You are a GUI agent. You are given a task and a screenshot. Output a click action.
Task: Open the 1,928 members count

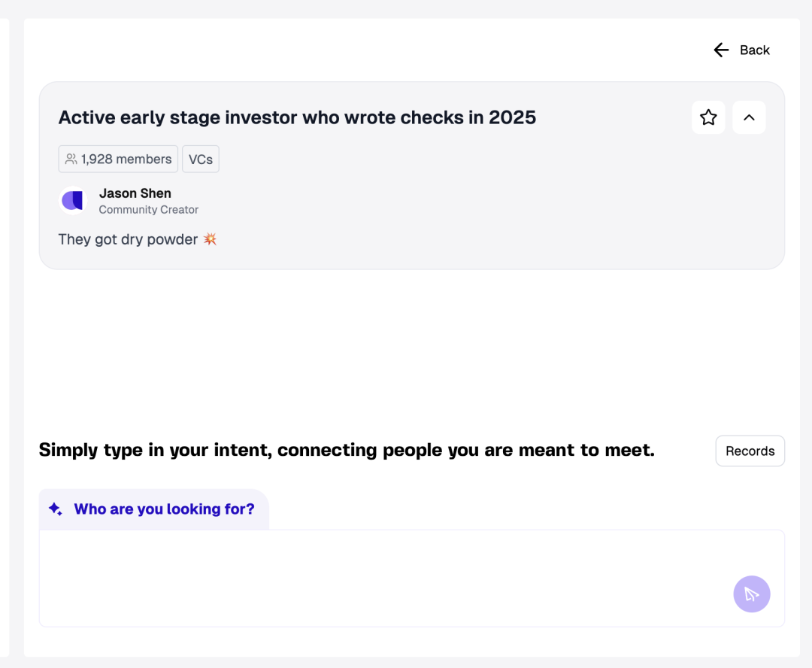[126, 159]
